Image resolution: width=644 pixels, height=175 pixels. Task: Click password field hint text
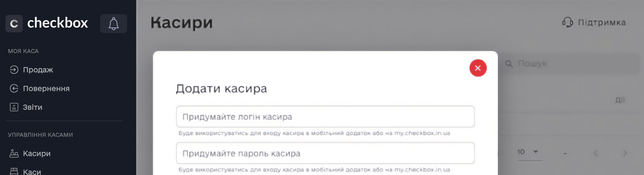click(314, 170)
